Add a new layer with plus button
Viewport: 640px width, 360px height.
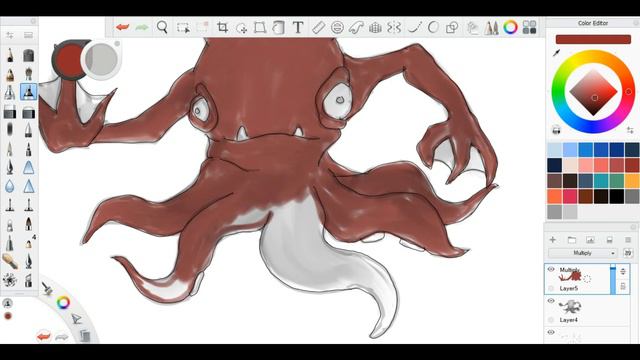553,240
